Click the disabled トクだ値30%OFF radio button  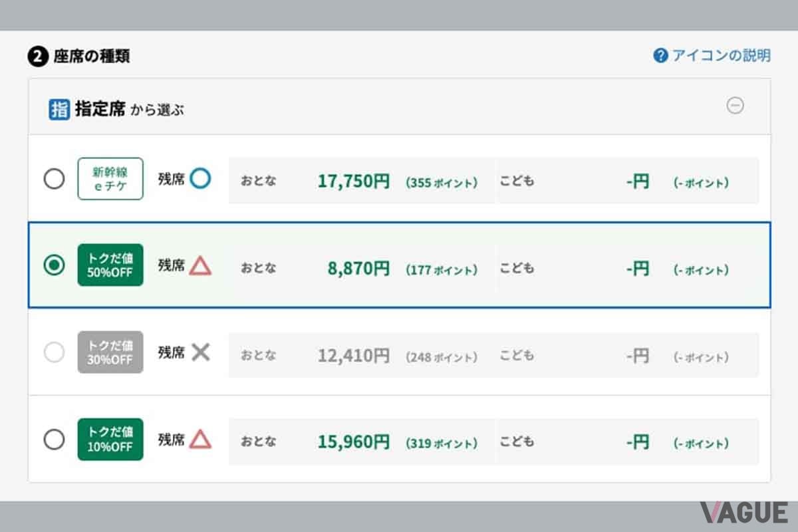(55, 352)
